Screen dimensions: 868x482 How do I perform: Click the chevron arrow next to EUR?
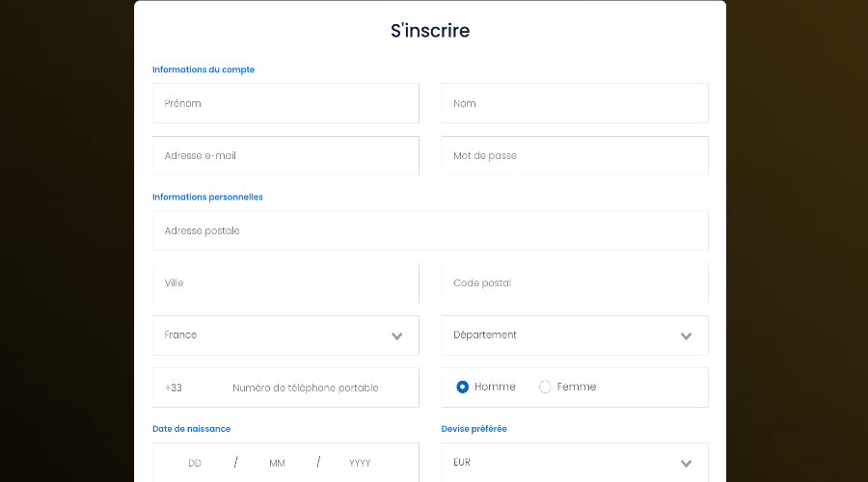[686, 464]
